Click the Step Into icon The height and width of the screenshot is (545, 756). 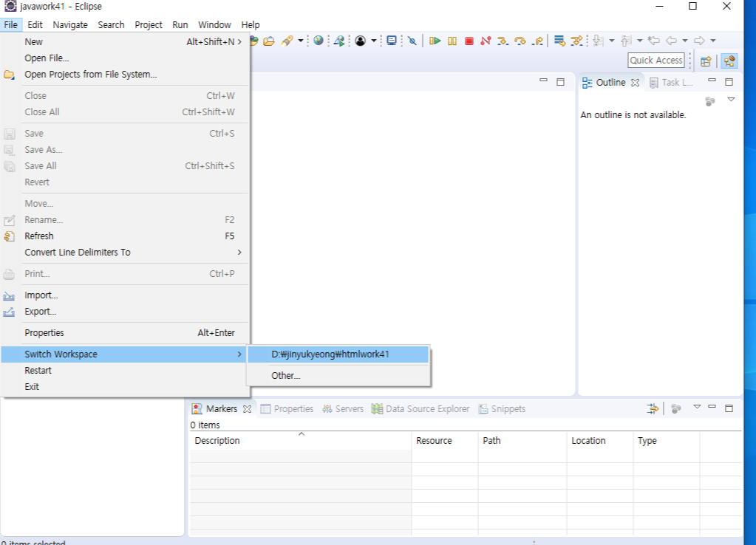(x=503, y=41)
